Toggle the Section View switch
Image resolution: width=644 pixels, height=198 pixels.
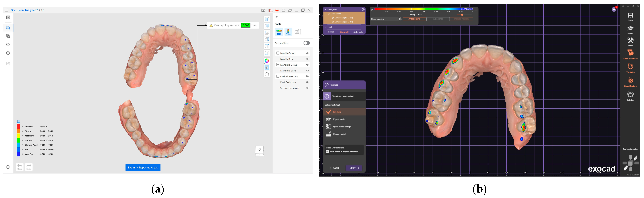pos(306,43)
